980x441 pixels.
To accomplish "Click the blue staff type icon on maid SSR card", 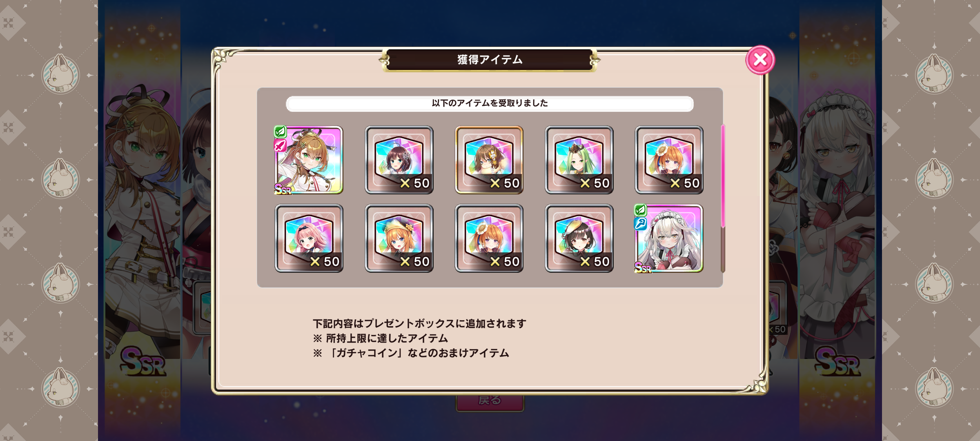I will [640, 224].
